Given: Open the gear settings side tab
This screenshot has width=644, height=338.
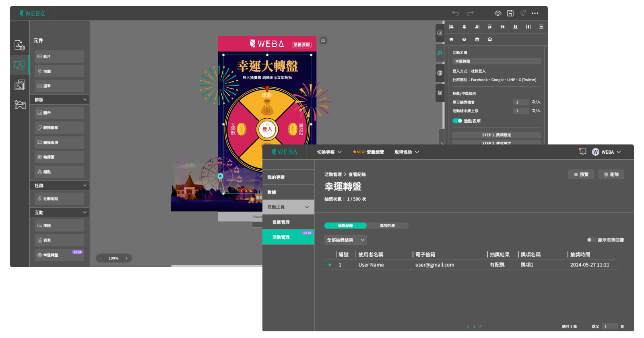Looking at the screenshot, I should click(x=440, y=73).
